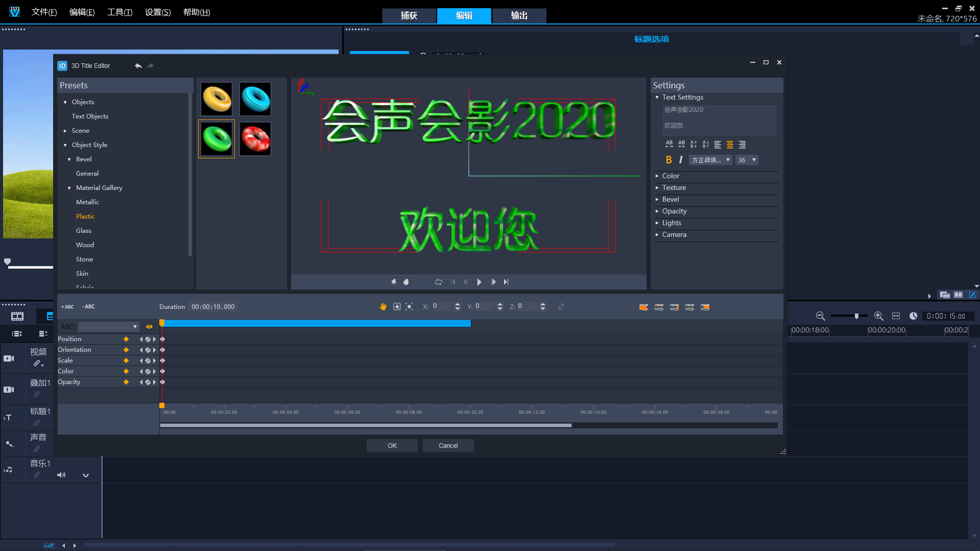Select the Metallic material
Screen dimensions: 980x551
click(x=87, y=202)
